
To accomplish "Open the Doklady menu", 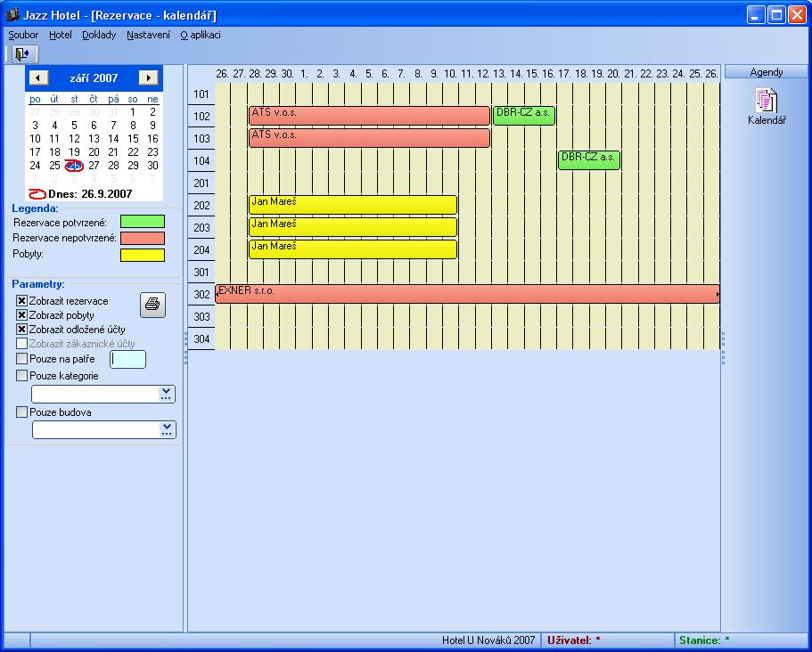I will [x=98, y=35].
